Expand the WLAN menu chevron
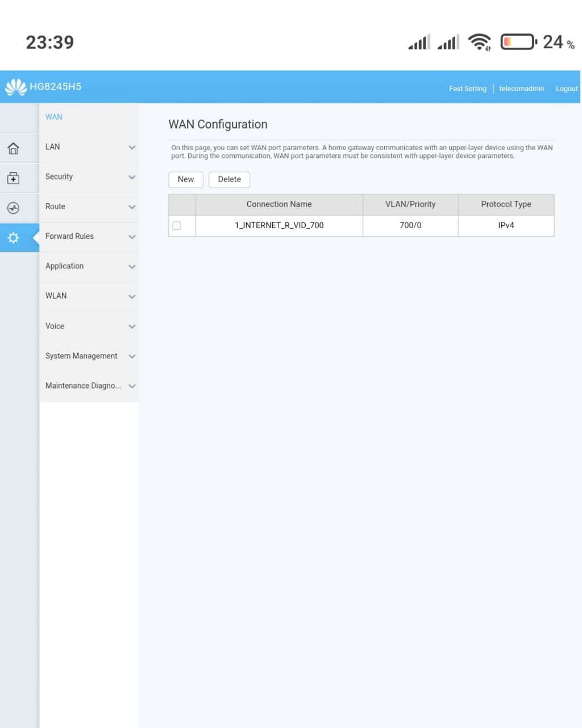582x728 pixels. [x=132, y=296]
